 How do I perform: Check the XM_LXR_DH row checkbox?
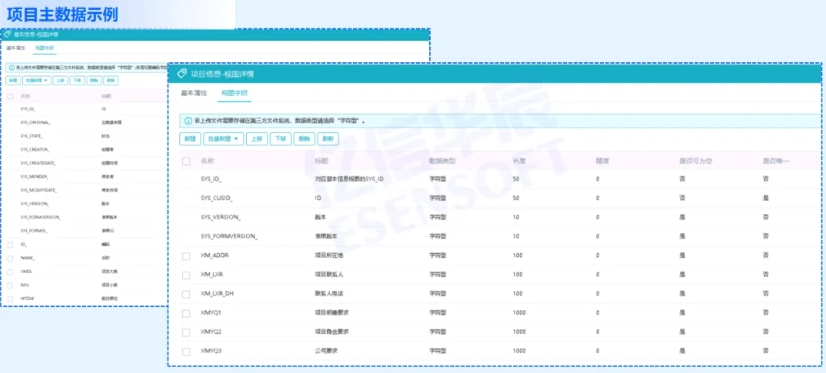coord(186,294)
